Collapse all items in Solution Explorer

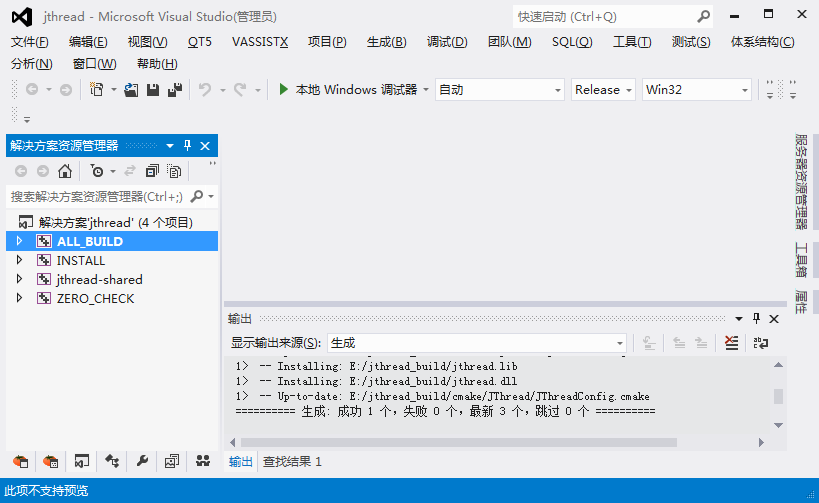(x=152, y=171)
